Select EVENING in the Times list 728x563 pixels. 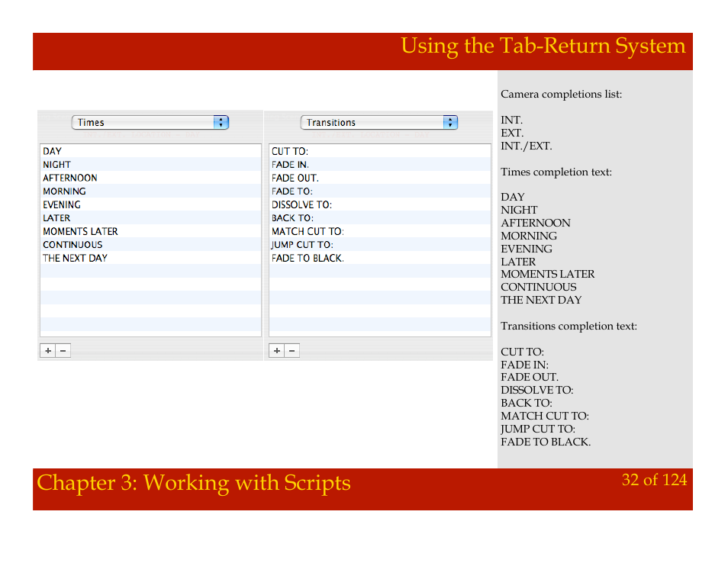(150, 204)
